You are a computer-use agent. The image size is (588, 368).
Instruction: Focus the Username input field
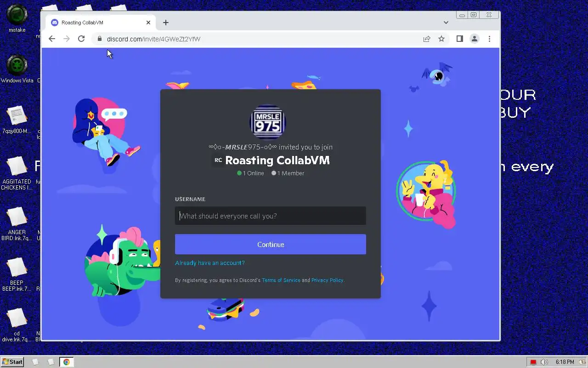point(271,216)
